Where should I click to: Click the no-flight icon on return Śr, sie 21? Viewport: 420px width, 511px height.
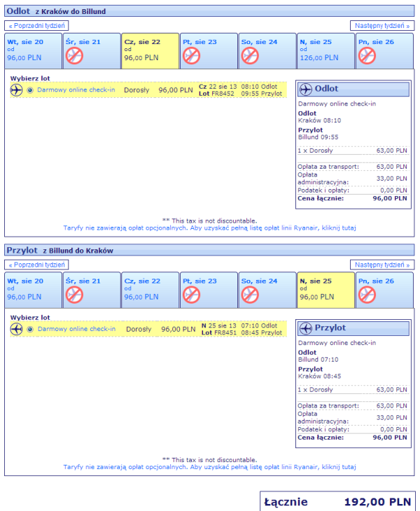tap(74, 295)
